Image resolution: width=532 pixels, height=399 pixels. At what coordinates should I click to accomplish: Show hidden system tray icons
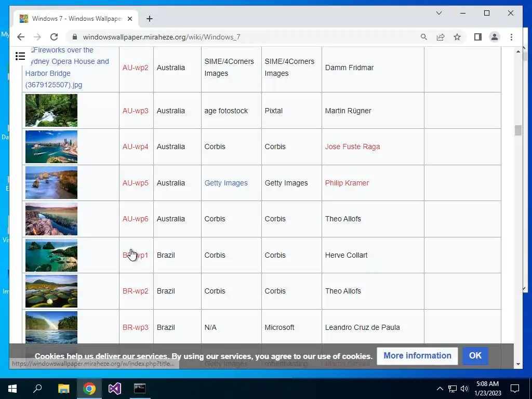point(440,389)
